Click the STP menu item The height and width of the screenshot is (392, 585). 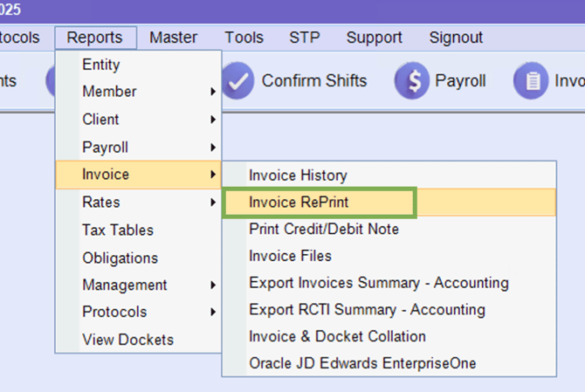305,38
